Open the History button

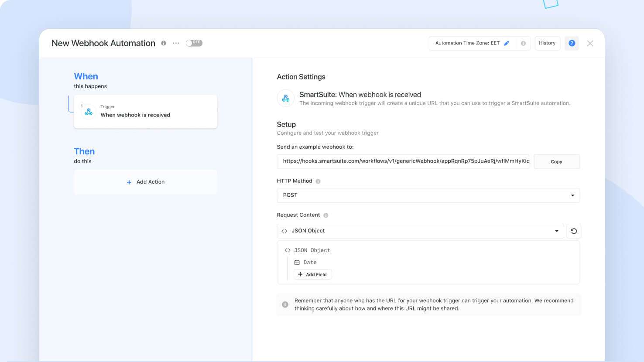point(547,43)
